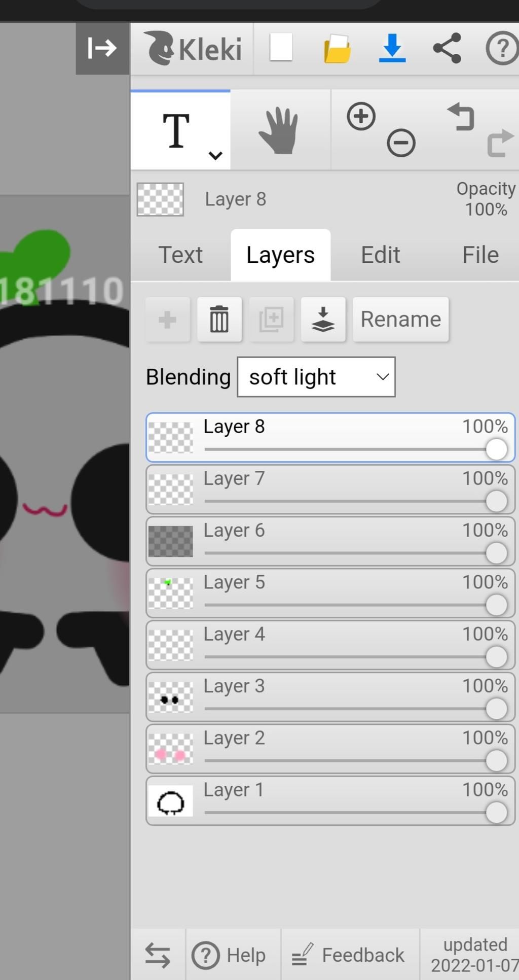Click the new blank image icon
This screenshot has height=980, width=519.
pos(281,48)
